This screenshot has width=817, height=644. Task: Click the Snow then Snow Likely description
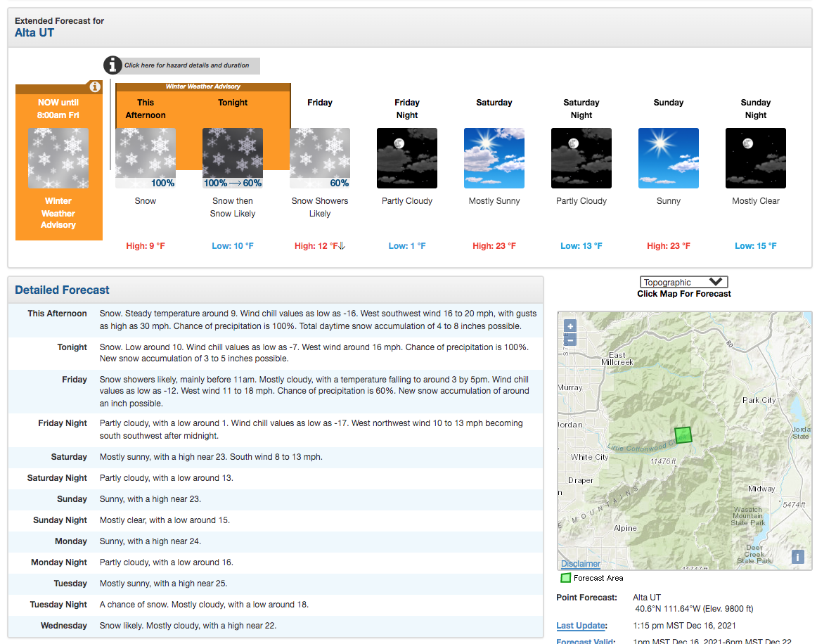pos(233,207)
